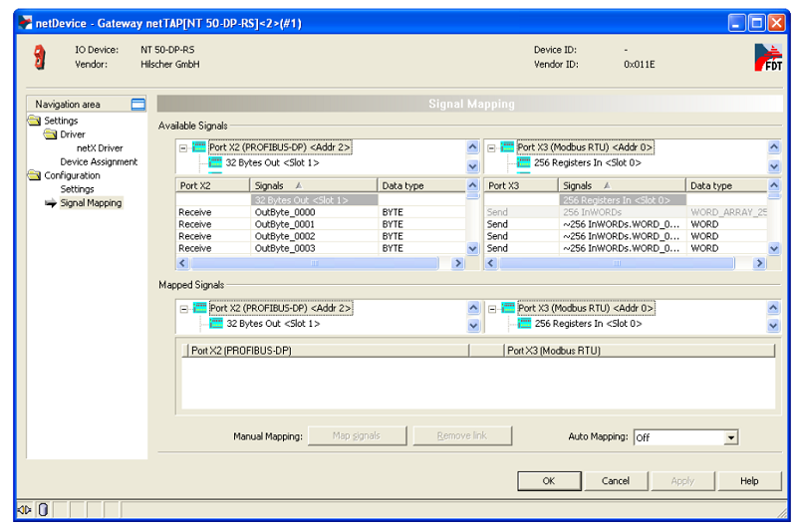Select Settings under Configuration

(77, 189)
